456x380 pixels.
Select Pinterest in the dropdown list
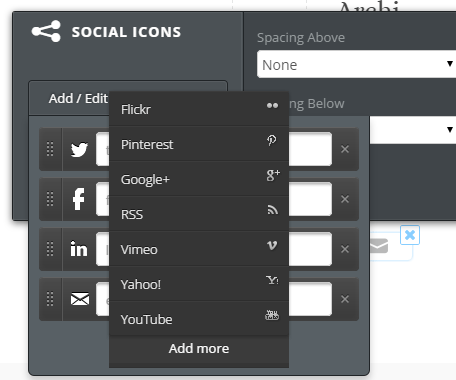199,144
